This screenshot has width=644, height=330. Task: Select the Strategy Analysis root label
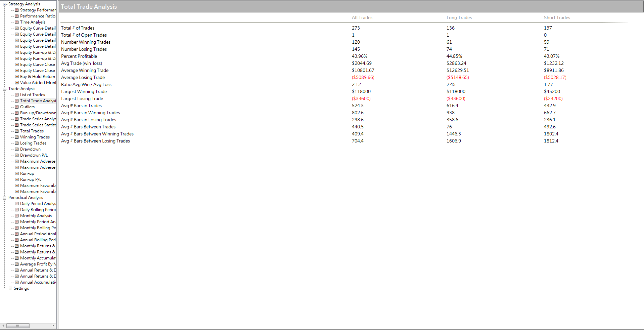point(24,4)
